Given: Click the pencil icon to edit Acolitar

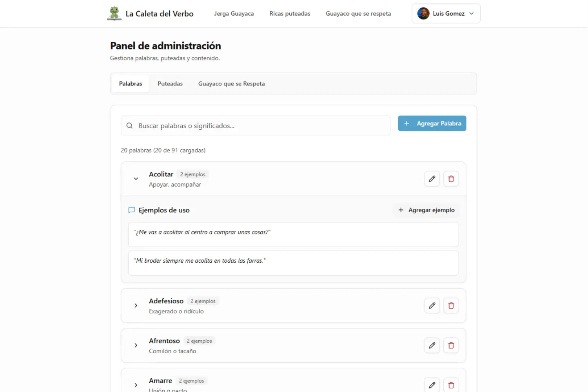Looking at the screenshot, I should click(432, 179).
